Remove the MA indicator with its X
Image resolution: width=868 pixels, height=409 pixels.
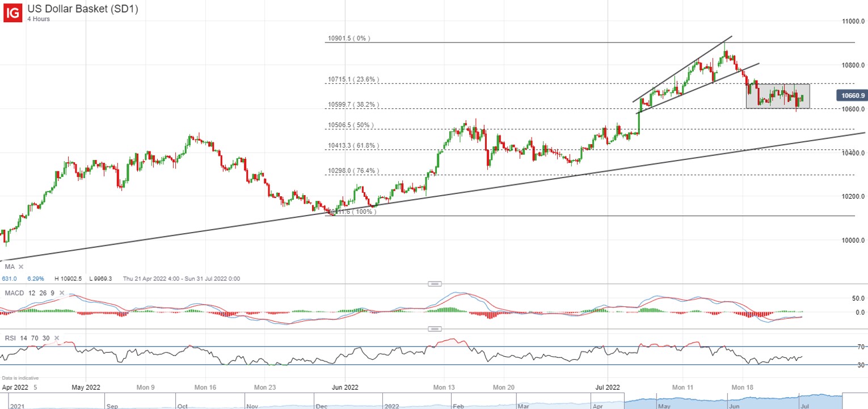click(20, 266)
